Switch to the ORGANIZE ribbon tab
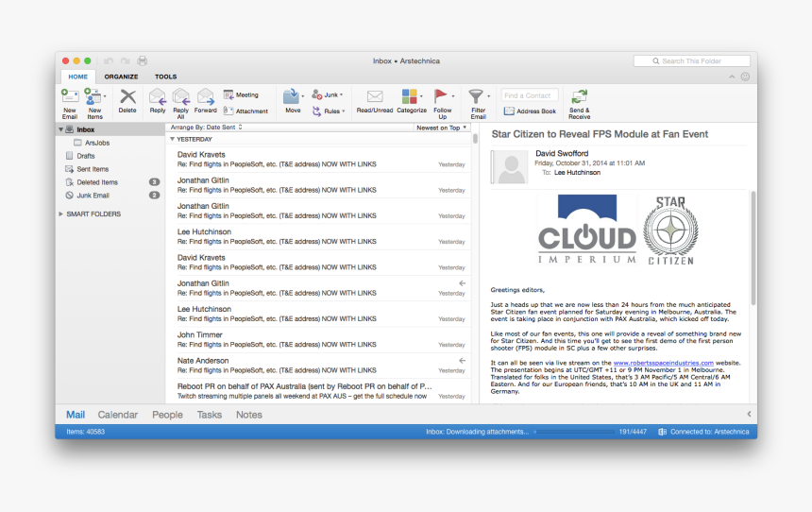Viewport: 812px width, 512px height. [121, 77]
